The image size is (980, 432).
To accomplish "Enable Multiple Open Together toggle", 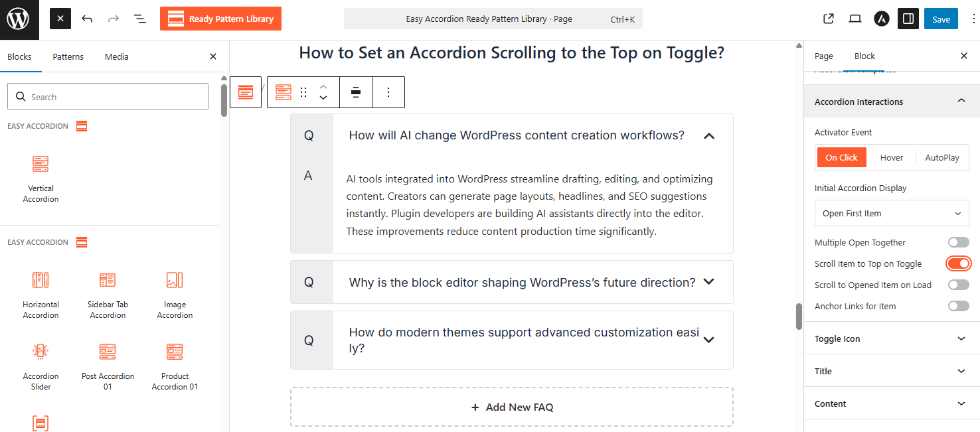I will coord(958,242).
